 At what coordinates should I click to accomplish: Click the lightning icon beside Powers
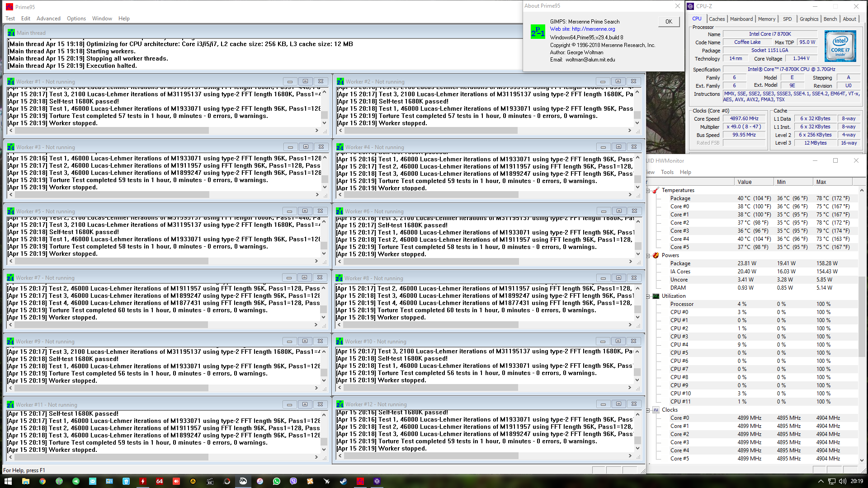click(x=656, y=255)
